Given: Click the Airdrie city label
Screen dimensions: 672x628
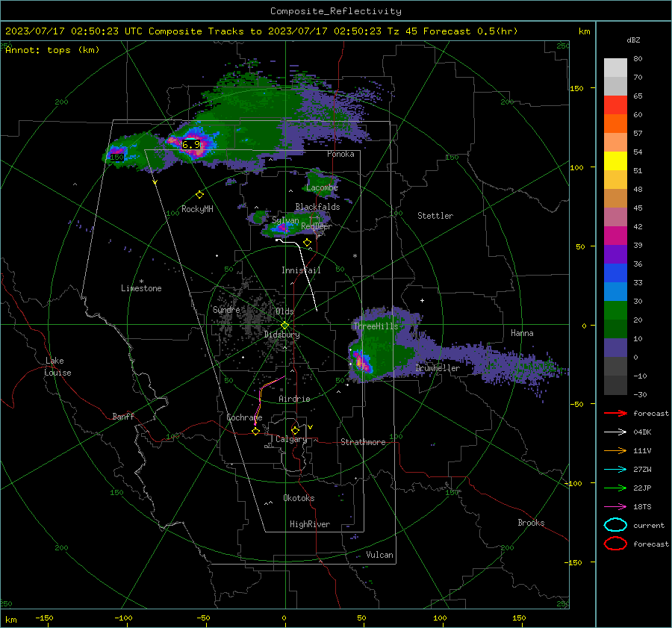Looking at the screenshot, I should 294,399.
